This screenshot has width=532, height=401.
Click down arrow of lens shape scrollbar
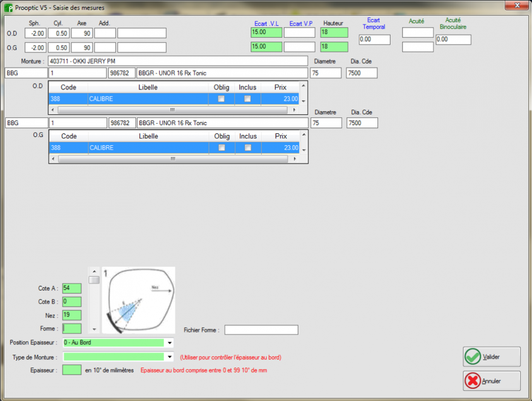[94, 329]
